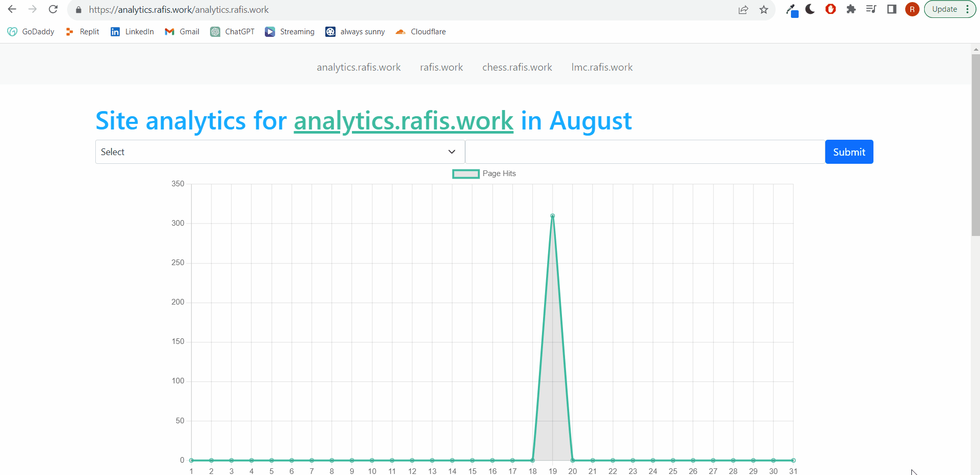Viewport: 980px width, 475px height.
Task: Open the R profile avatar menu
Action: point(912,9)
